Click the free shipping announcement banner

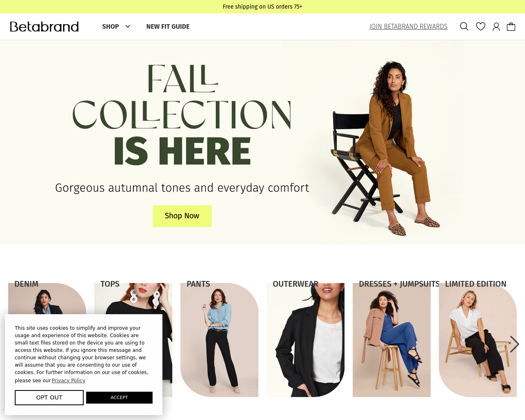(x=262, y=7)
